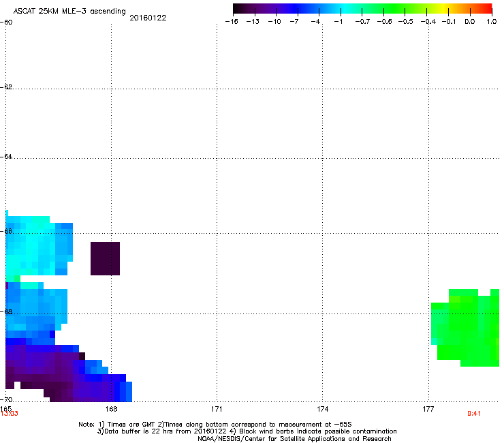
Task: Click the latitude label -68
Action: click(x=6, y=312)
